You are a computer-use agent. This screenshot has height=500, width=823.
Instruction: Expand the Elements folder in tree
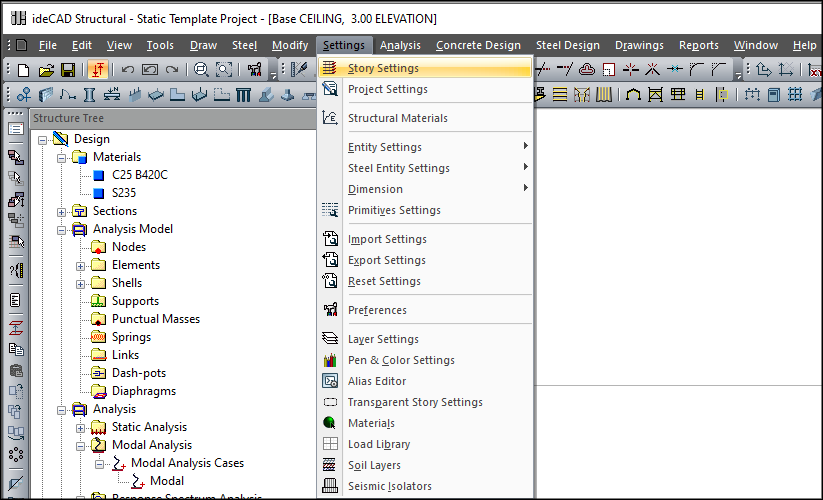pyautogui.click(x=81, y=265)
